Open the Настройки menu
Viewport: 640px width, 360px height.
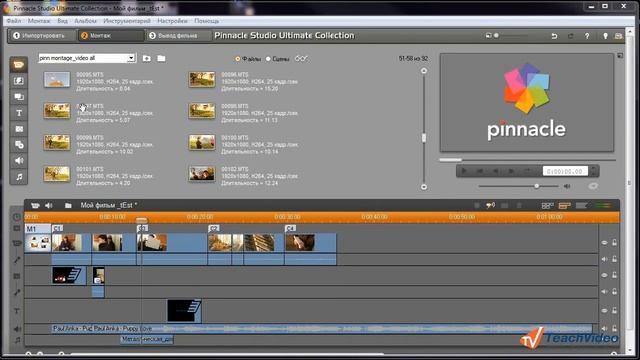point(172,21)
